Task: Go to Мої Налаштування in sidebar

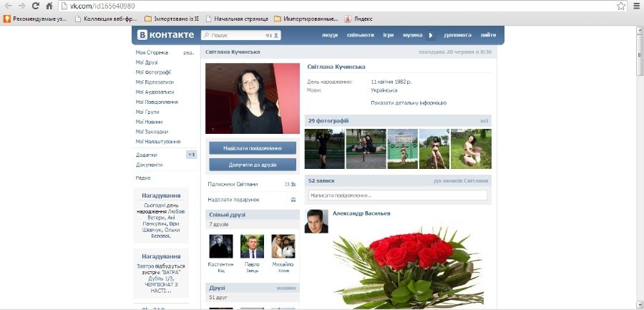Action: pyautogui.click(x=157, y=142)
